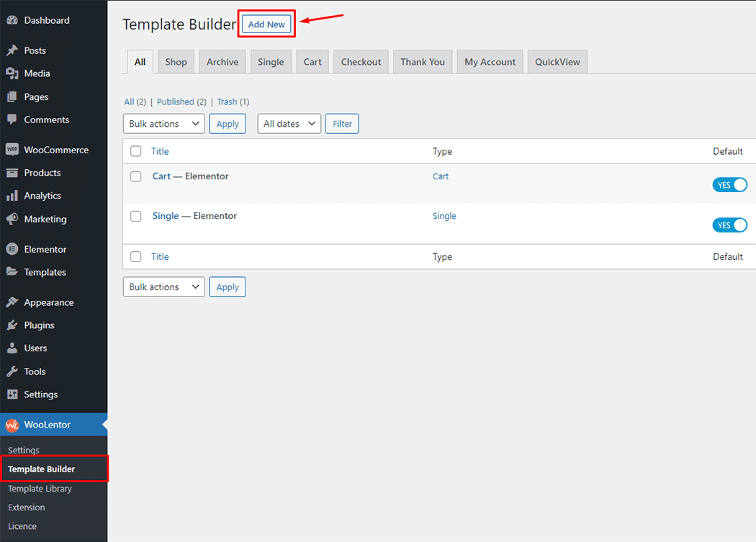Expand the top Bulk actions dropdown
756x542 pixels.
pos(164,124)
